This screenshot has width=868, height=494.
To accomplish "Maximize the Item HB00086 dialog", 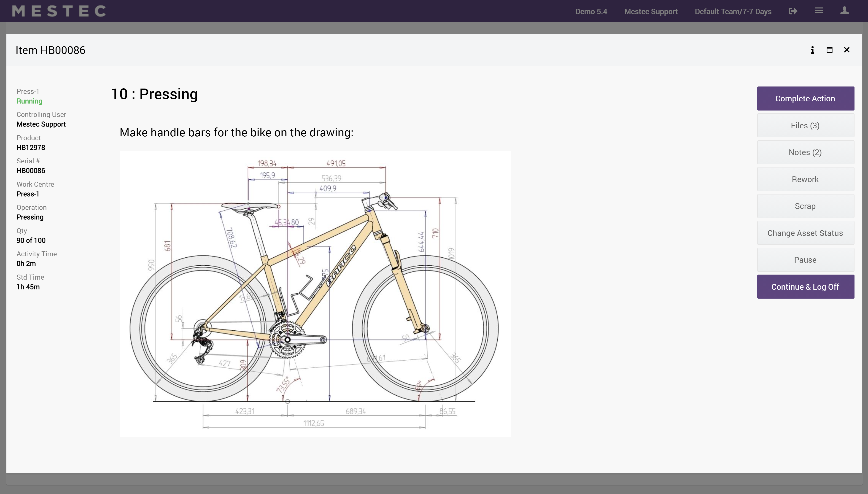I will [829, 50].
